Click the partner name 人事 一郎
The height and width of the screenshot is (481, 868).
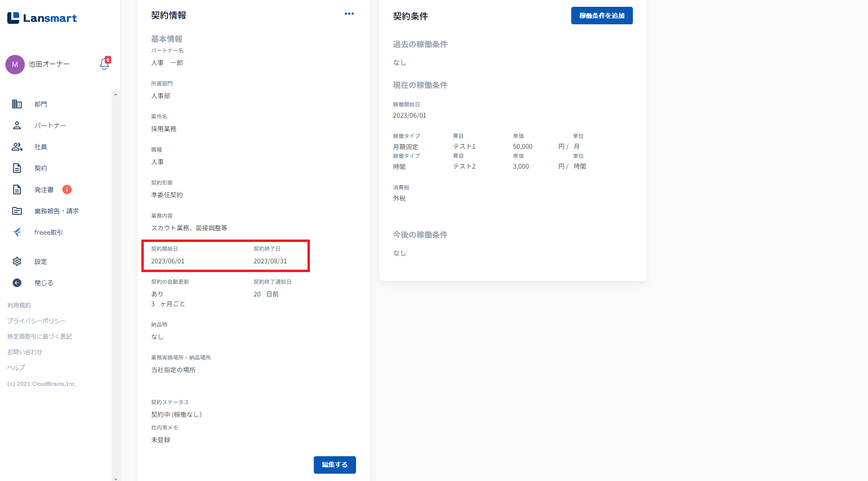167,63
